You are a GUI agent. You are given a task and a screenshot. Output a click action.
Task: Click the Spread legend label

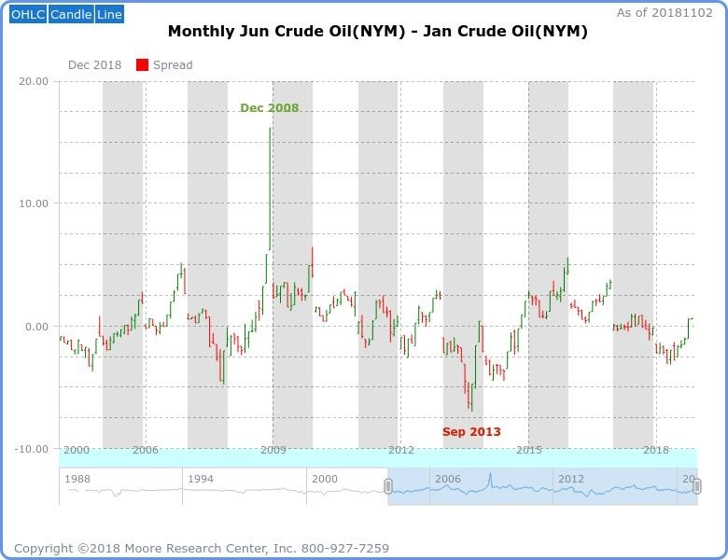click(x=173, y=65)
